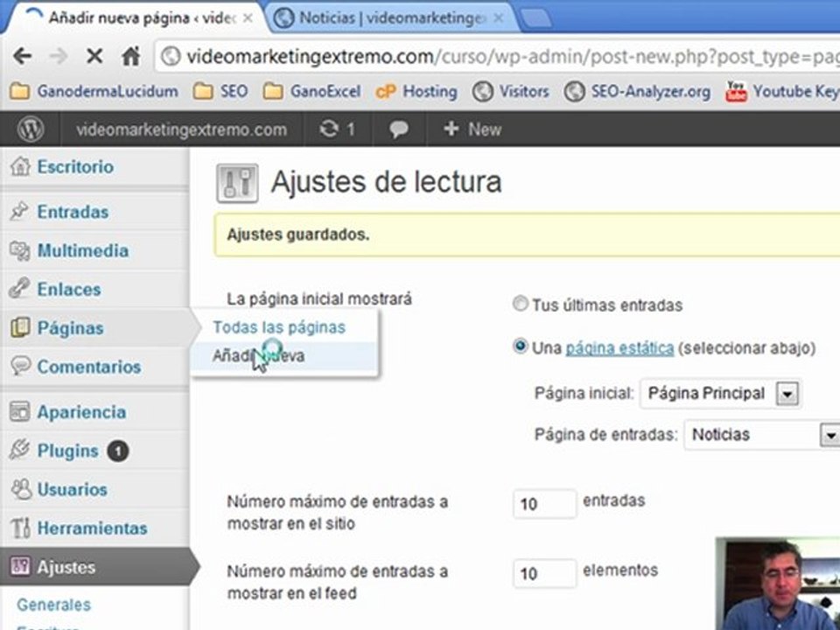Click the Entradas pushpin icon

(19, 211)
